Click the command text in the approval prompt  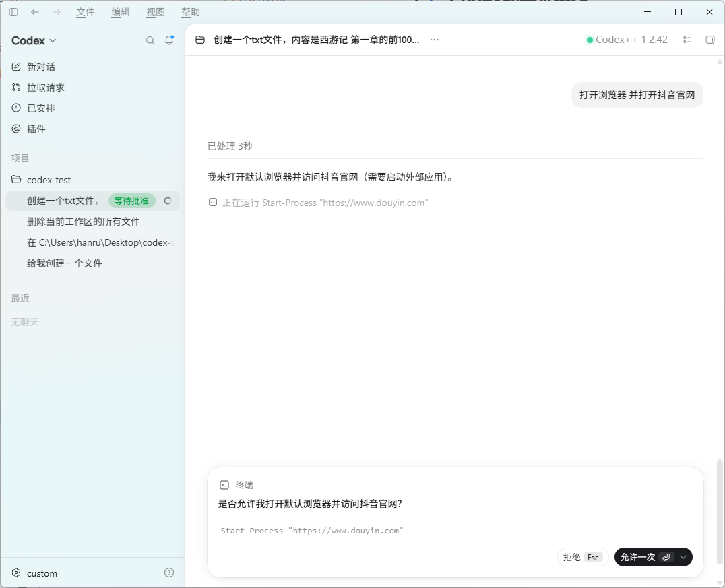312,531
